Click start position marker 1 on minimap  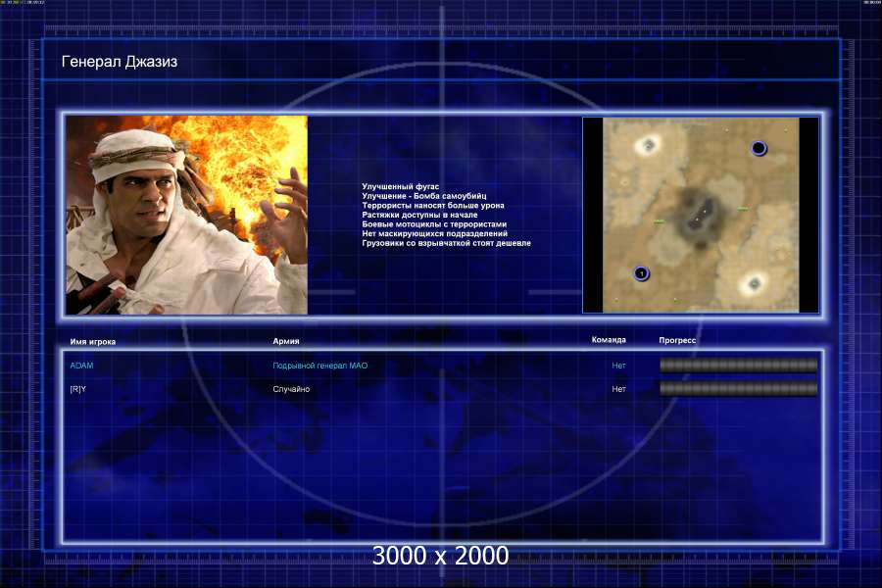click(641, 273)
